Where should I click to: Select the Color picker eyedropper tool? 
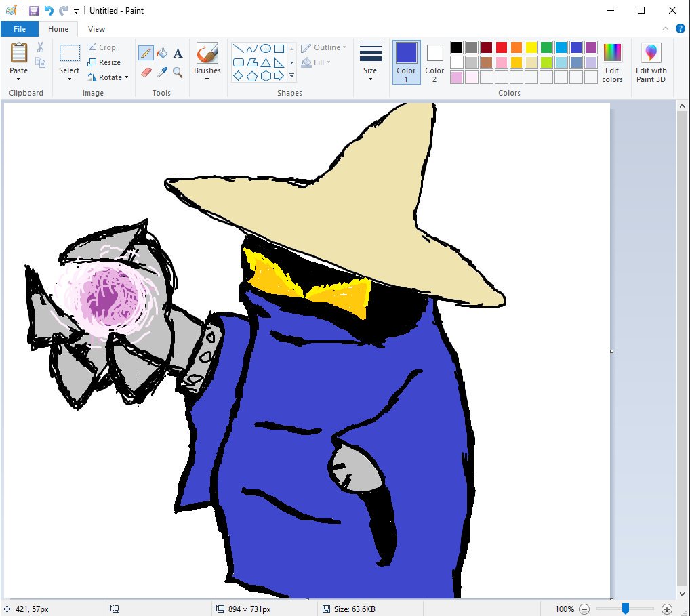tap(162, 72)
